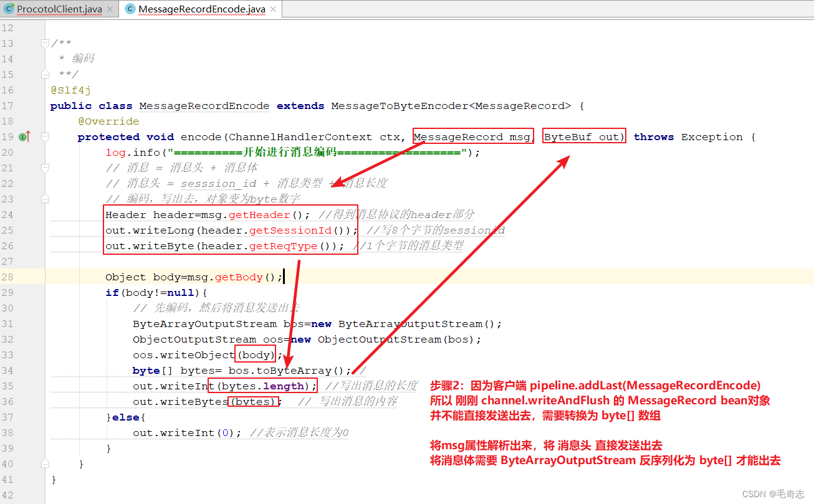Screen dimensions: 814x504
Task: Click comment '// 消息 = 消息头 + 消息体'
Action: point(181,168)
